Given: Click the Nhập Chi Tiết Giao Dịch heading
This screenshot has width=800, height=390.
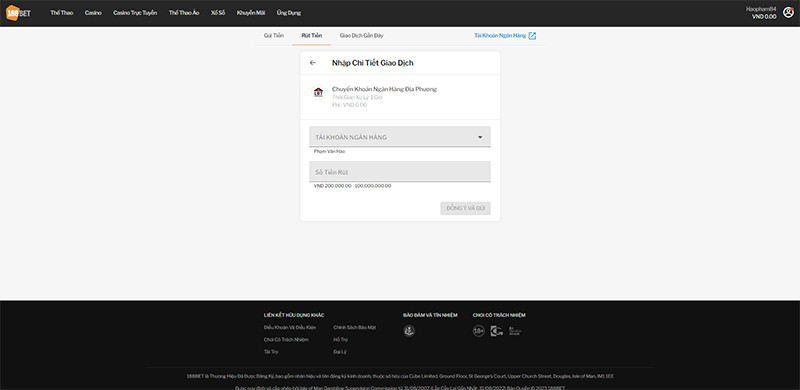Looking at the screenshot, I should (372, 63).
